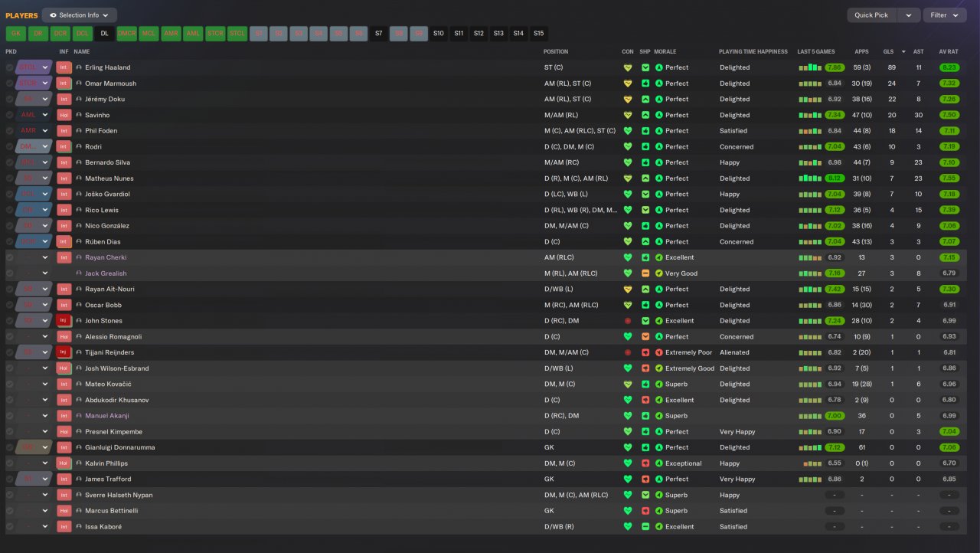Open James Trafford's player profile

pos(108,479)
